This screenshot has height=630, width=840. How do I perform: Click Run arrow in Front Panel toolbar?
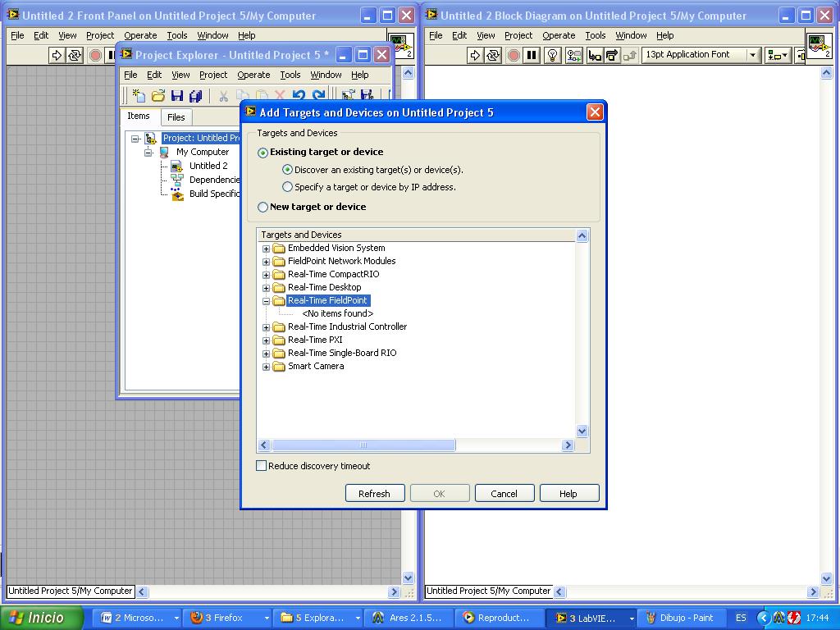tap(57, 55)
